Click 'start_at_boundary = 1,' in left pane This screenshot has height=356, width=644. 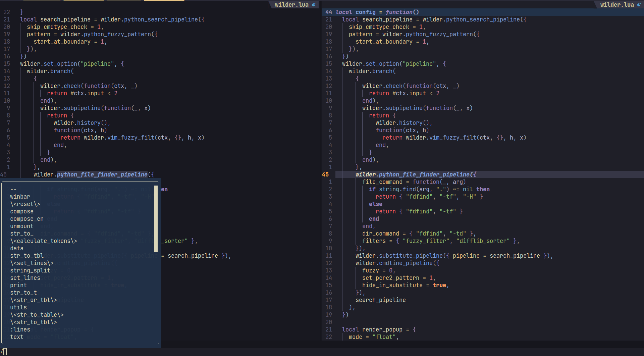coord(70,42)
